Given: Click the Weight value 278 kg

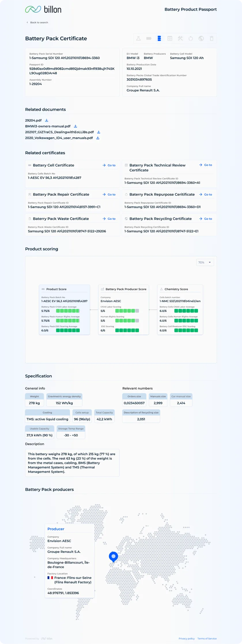Looking at the screenshot, I should 34,403.
